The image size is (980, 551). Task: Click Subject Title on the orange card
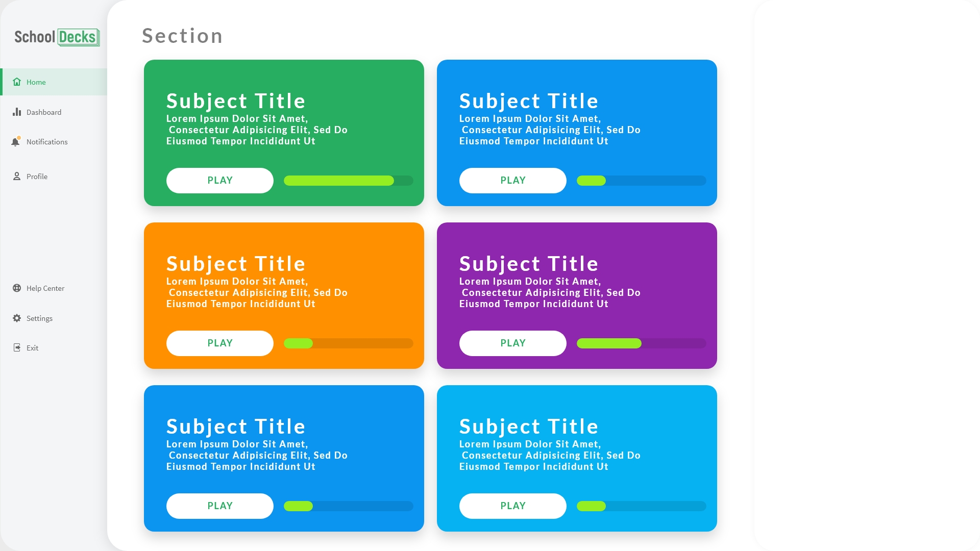(236, 264)
